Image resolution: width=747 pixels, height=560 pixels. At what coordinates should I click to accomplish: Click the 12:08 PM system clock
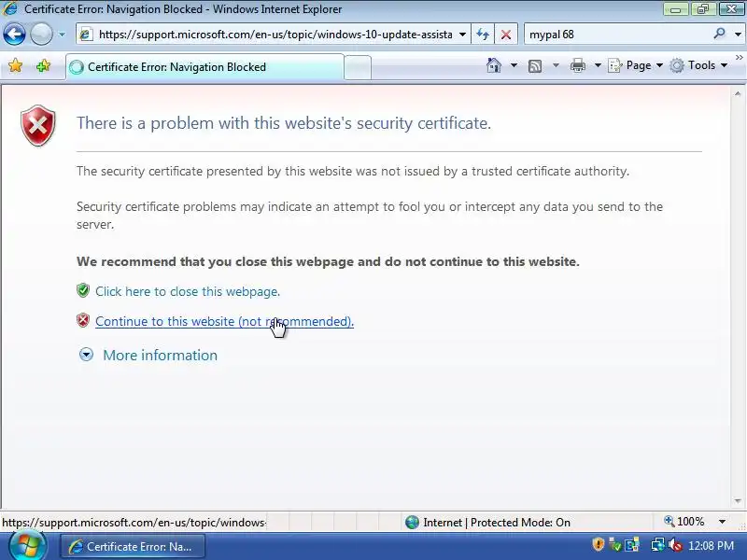[x=712, y=546]
